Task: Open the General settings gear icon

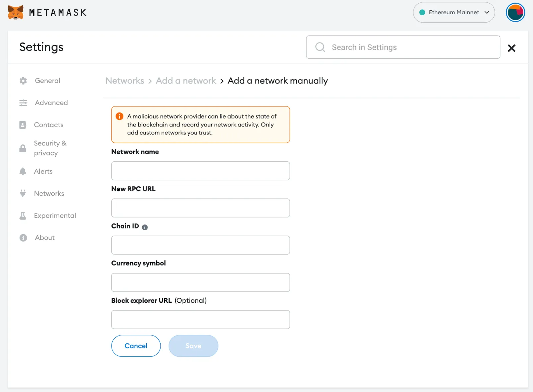Action: click(x=23, y=81)
